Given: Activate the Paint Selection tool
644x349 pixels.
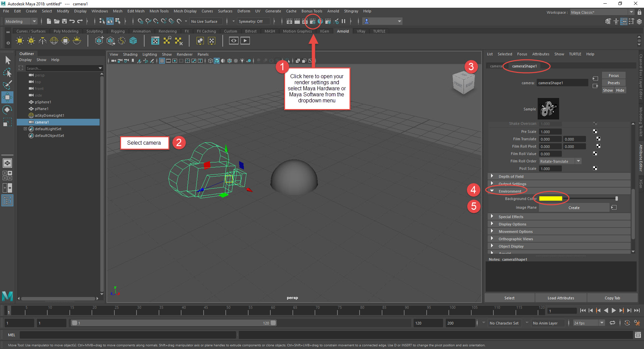Looking at the screenshot, I should (x=7, y=85).
